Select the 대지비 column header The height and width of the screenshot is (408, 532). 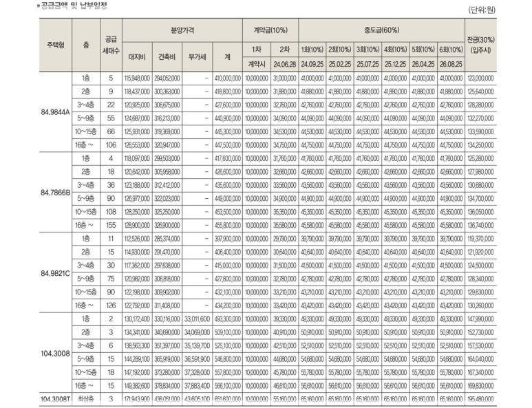tap(137, 56)
